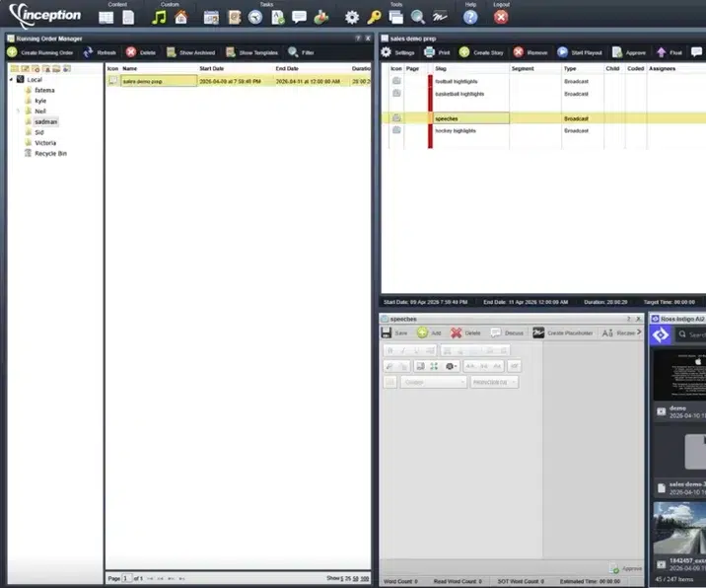Click the gold key icon under Tools
Viewport: 706px width, 588px height.
point(374,18)
